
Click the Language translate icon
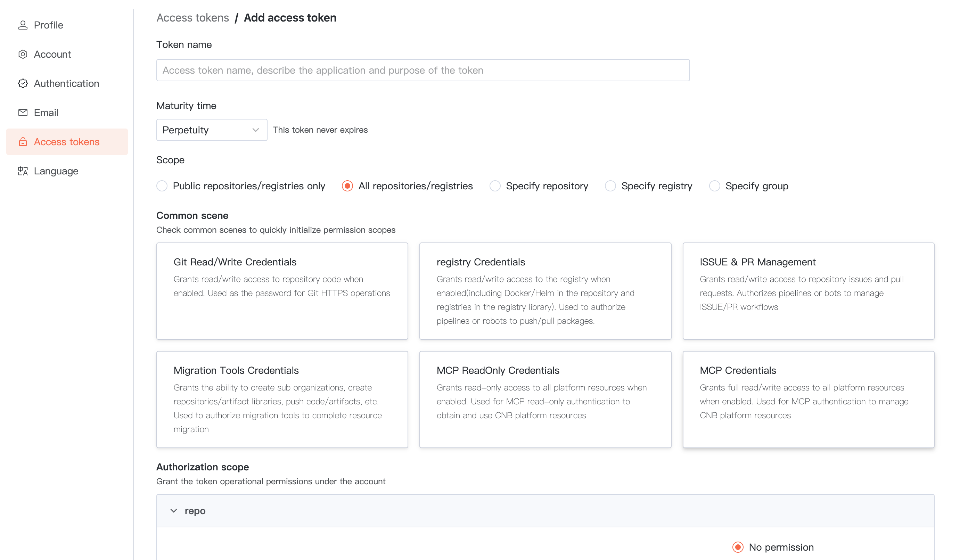click(23, 171)
